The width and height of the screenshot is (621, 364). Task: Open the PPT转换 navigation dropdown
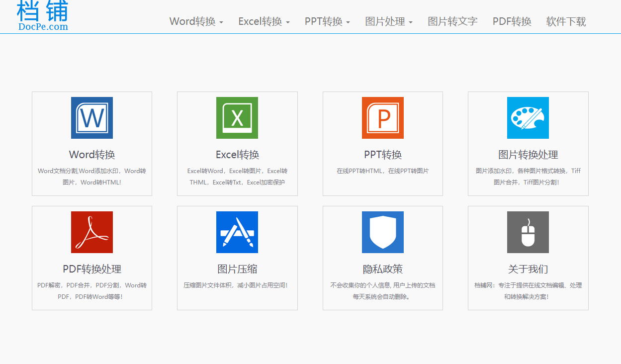coord(327,21)
